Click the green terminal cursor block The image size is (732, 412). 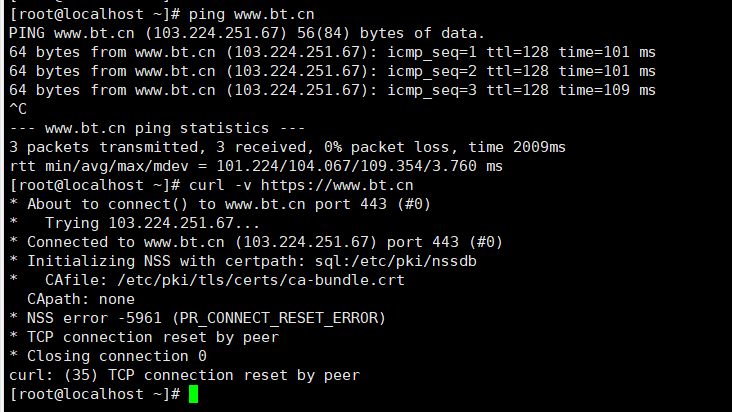(x=193, y=394)
